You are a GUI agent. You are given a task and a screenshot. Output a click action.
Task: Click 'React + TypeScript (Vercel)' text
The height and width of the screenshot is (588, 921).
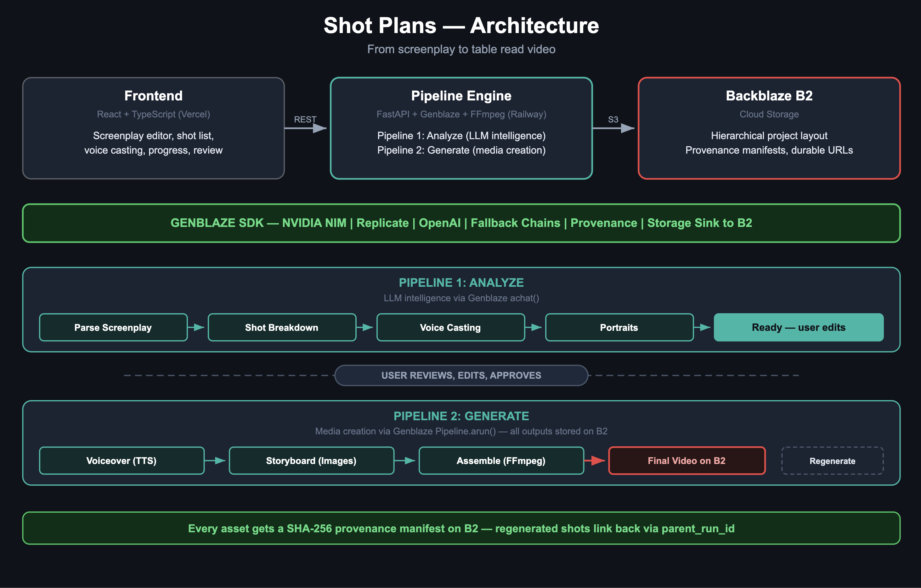pyautogui.click(x=153, y=114)
